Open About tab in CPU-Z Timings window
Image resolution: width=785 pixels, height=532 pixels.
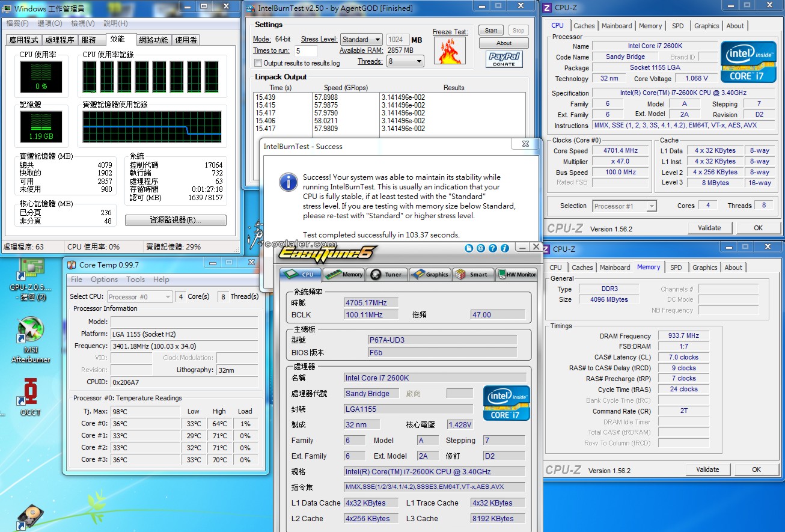(733, 268)
